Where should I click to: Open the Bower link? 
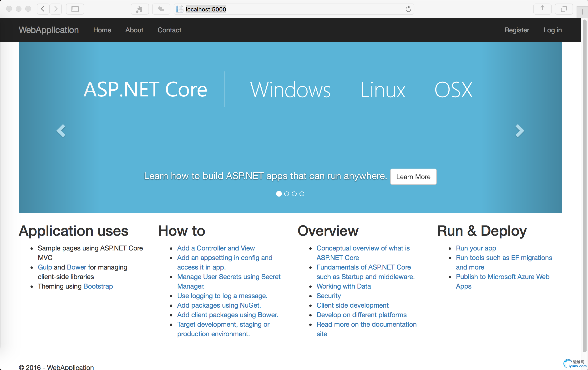[76, 267]
